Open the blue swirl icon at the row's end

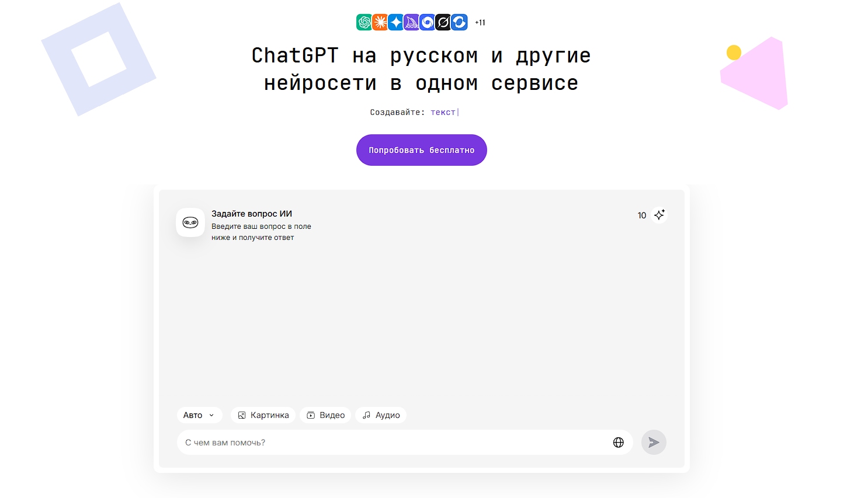click(x=459, y=22)
